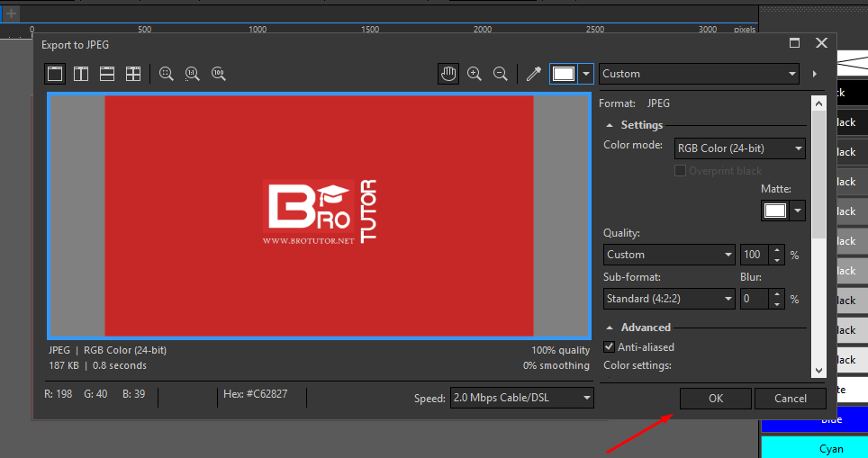Open the Color mode dropdown
The image size is (868, 458).
tap(739, 148)
